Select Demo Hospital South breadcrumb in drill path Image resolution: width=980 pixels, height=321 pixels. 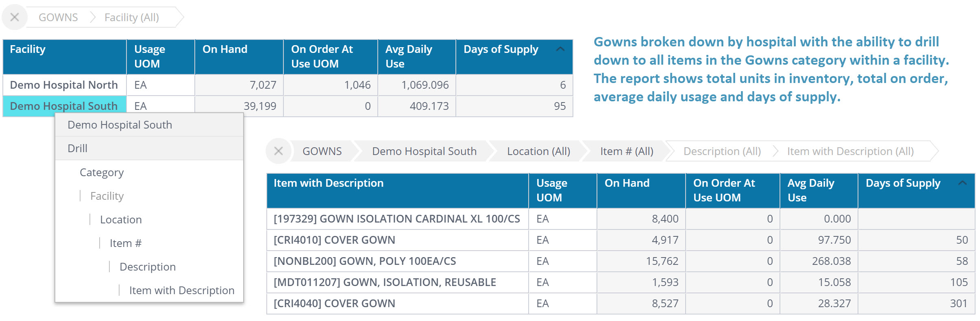(x=424, y=151)
